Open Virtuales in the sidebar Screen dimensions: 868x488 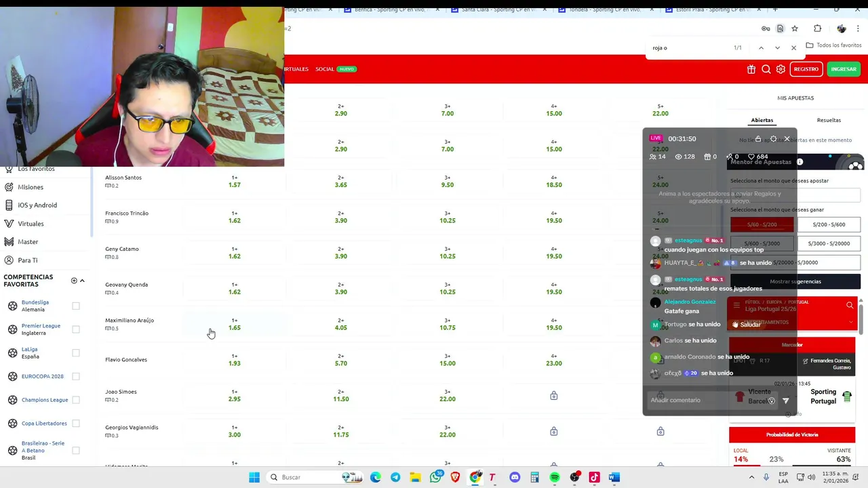tap(31, 224)
